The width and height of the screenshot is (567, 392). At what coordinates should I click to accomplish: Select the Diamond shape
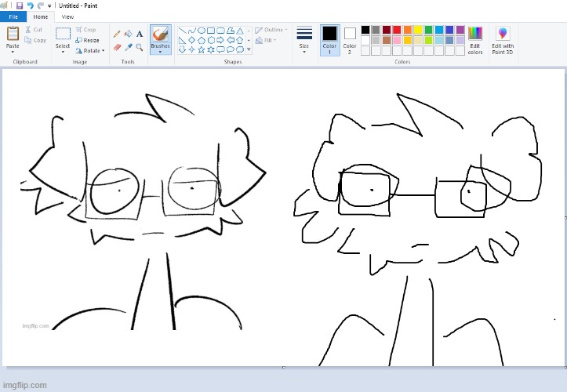pos(191,40)
